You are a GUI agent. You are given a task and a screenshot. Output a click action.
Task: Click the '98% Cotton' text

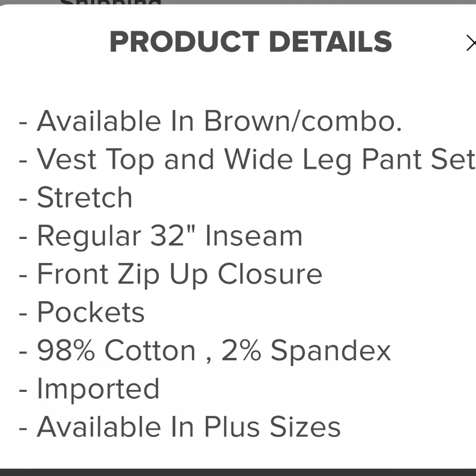point(117,351)
